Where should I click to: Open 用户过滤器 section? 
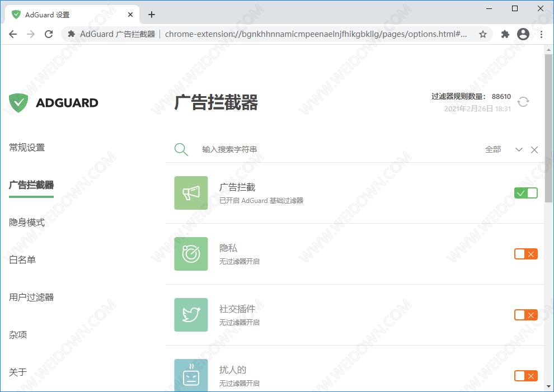[31, 297]
